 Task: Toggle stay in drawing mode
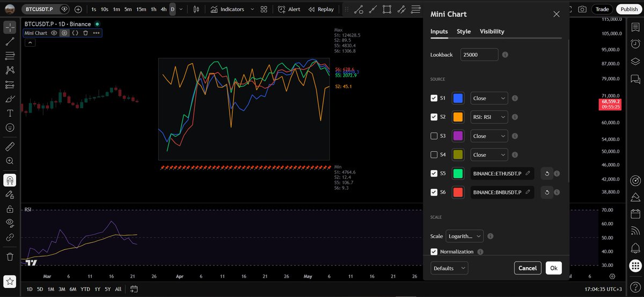(10, 195)
